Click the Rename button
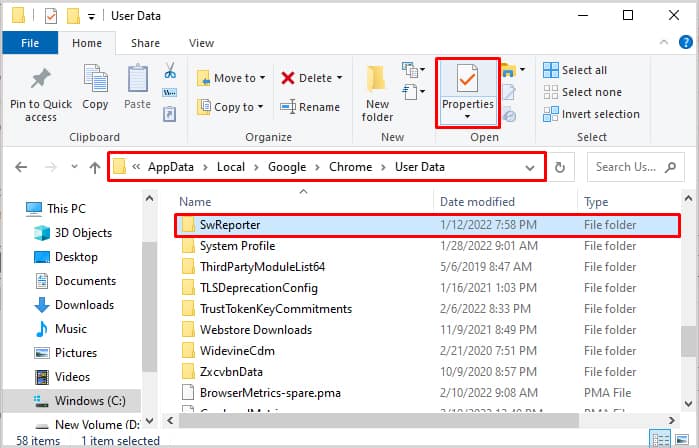The width and height of the screenshot is (699, 448). point(310,107)
